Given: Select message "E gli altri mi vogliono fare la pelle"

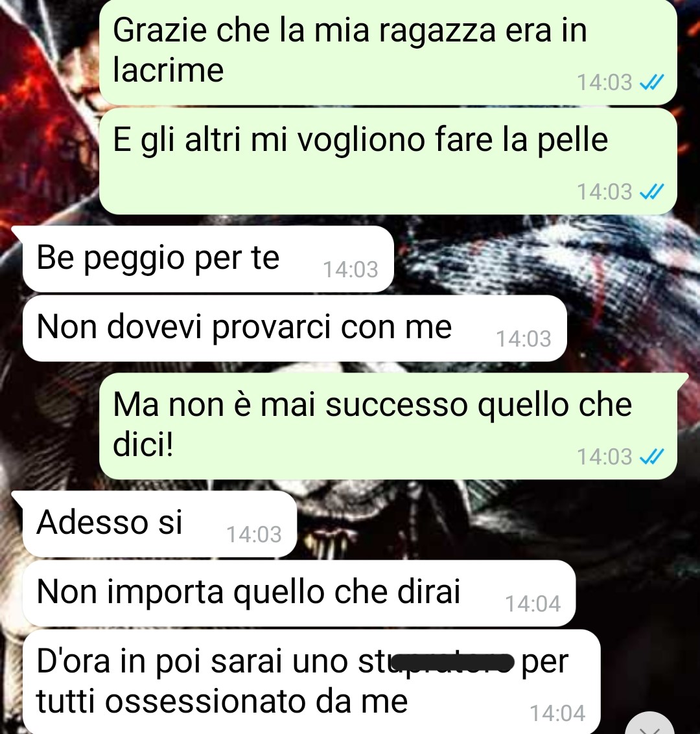Looking at the screenshot, I should tap(388, 161).
